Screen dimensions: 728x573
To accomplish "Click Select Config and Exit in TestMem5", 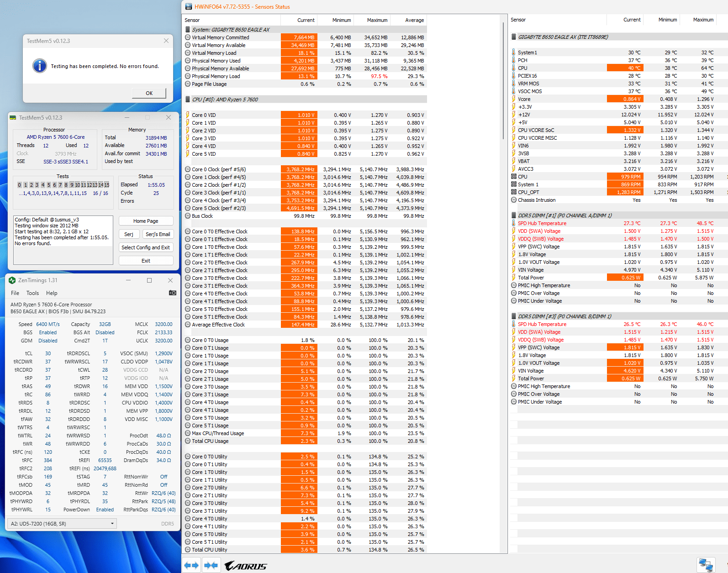I will (x=146, y=247).
